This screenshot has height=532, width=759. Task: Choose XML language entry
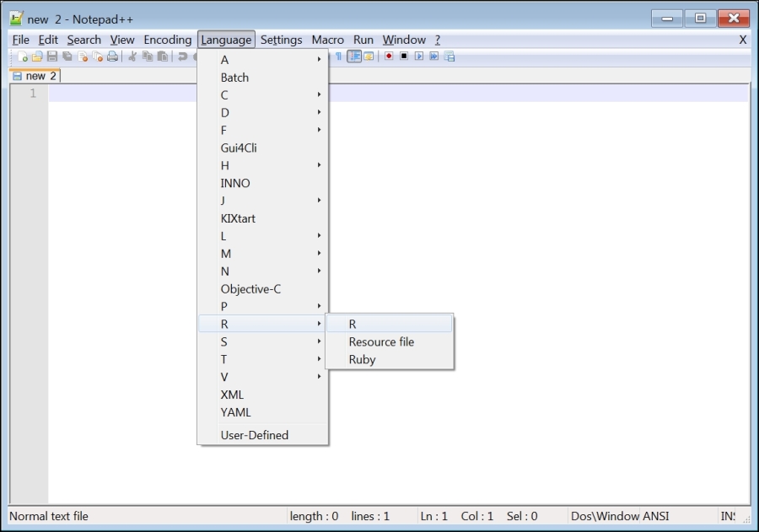pos(263,395)
